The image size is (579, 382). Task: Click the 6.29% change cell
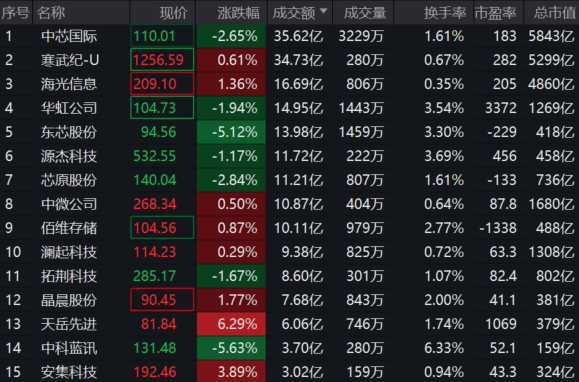[x=231, y=324]
